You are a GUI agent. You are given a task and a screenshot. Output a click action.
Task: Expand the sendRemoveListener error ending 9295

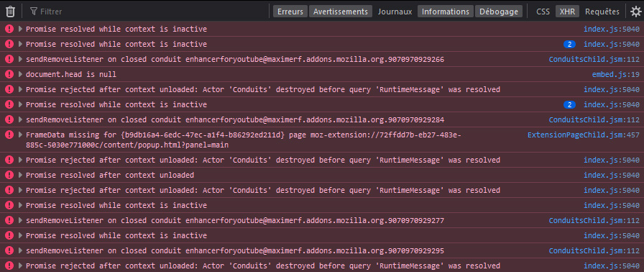(21, 250)
